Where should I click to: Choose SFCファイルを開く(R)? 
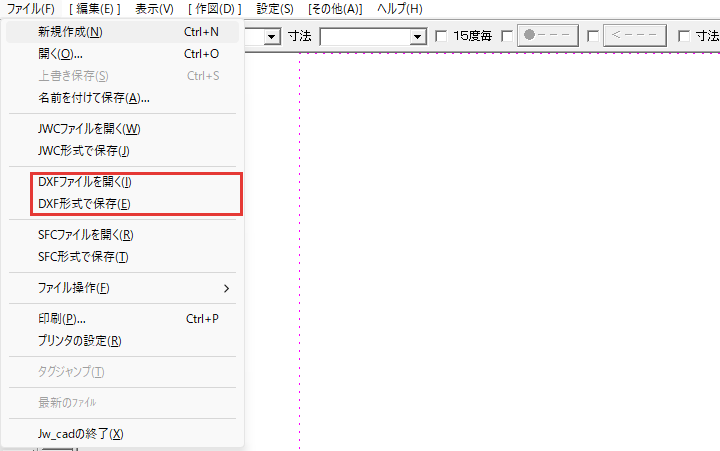coord(123,235)
